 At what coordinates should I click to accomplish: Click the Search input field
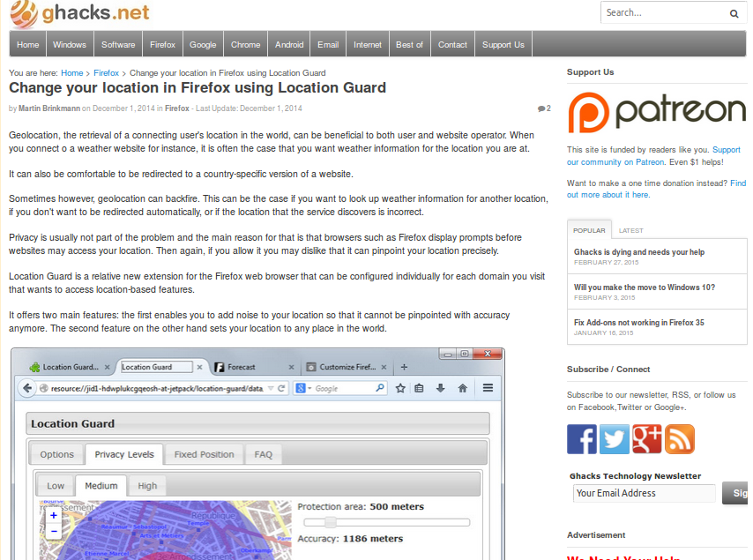pyautogui.click(x=664, y=13)
